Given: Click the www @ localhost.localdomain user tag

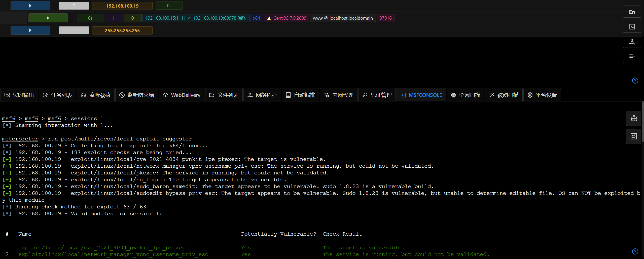Looking at the screenshot, I should (343, 18).
